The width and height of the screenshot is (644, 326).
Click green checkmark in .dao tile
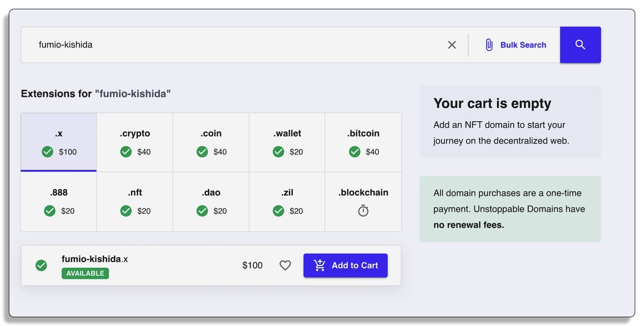tap(202, 211)
